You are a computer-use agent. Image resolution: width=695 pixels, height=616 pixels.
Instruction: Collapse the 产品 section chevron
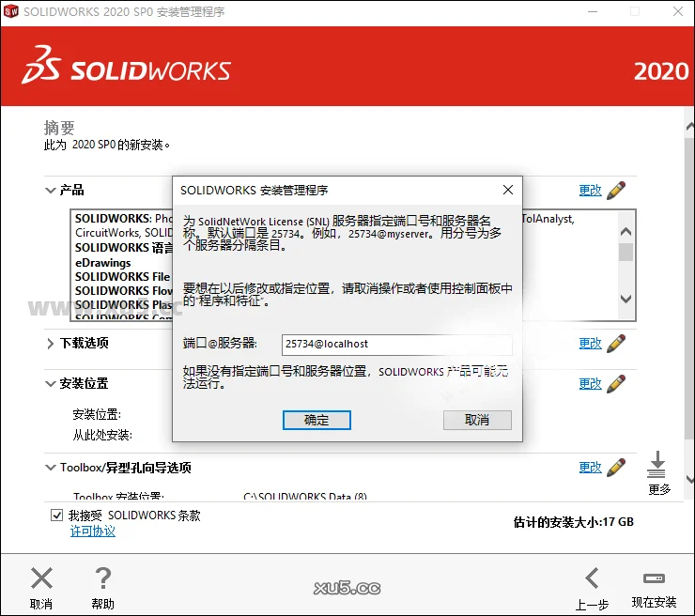point(51,191)
